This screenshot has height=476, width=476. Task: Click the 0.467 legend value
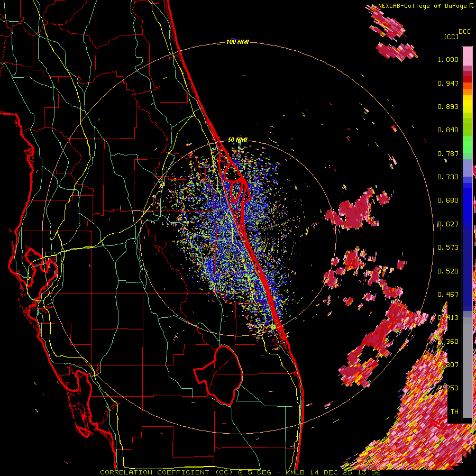pyautogui.click(x=448, y=294)
